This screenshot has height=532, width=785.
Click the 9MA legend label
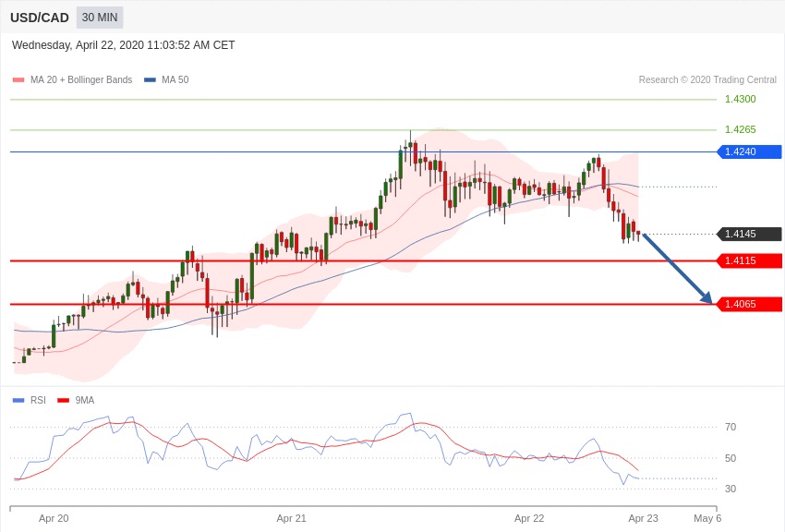(85, 400)
